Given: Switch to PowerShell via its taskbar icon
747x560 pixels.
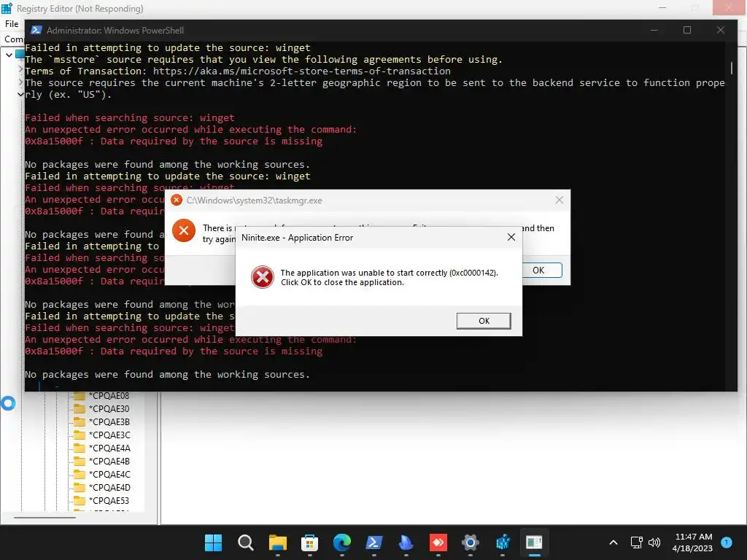Looking at the screenshot, I should pyautogui.click(x=374, y=542).
